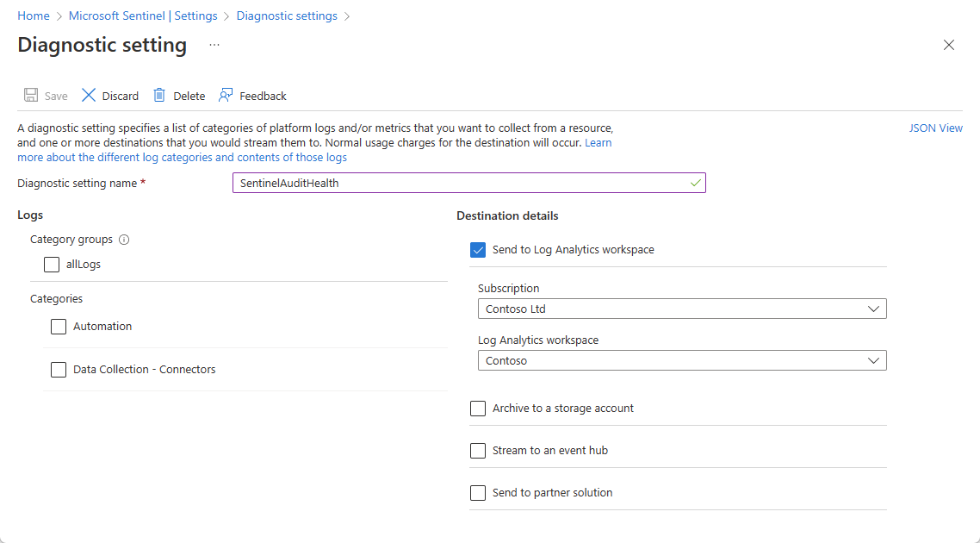Image resolution: width=980 pixels, height=543 pixels.
Task: Check Stream to an event hub
Action: pos(478,451)
